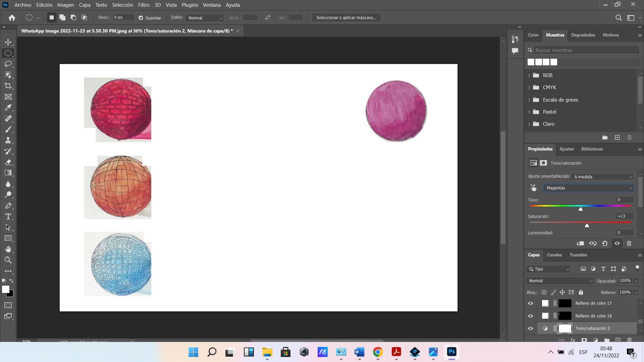Click the Buscar muestras search field
The width and height of the screenshot is (644, 362).
tap(586, 50)
